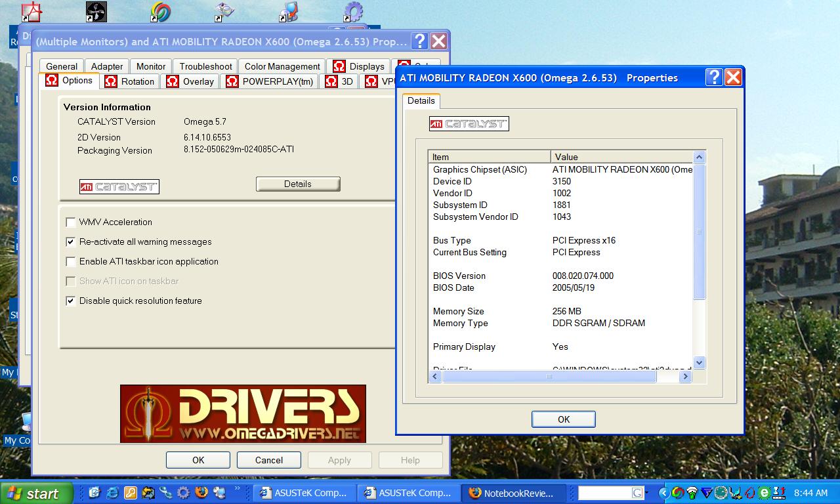Click the ATI Catalyst logo in Options

(119, 186)
